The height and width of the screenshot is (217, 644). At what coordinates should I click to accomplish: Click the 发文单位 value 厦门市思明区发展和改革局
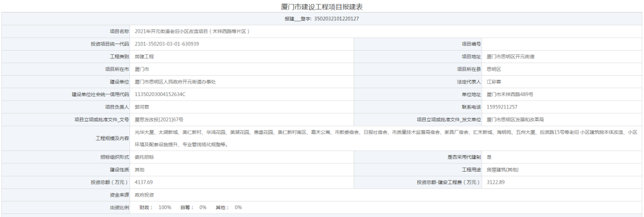coord(515,120)
